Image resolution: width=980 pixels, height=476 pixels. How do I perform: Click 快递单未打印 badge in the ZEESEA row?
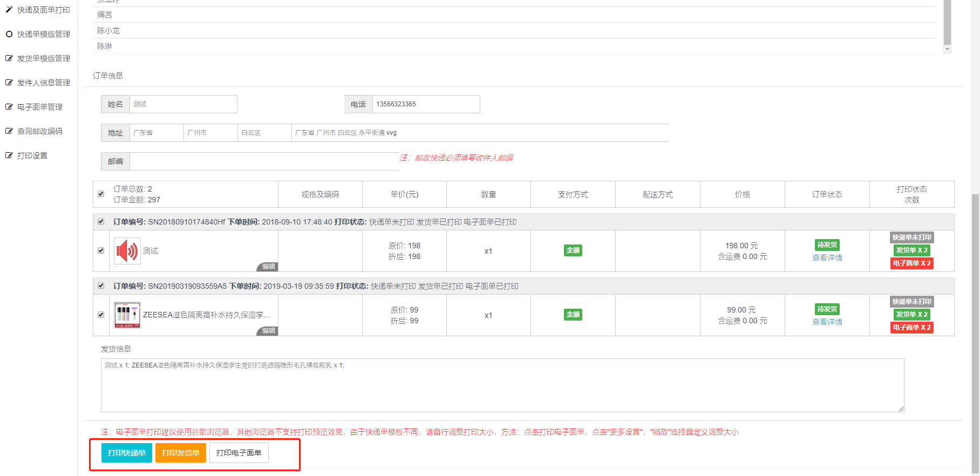coord(912,302)
